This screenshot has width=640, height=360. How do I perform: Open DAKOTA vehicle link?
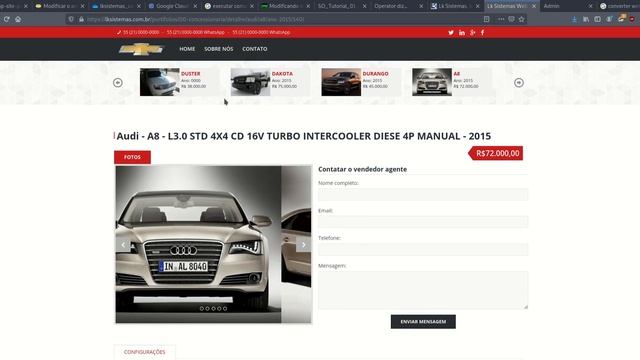pyautogui.click(x=282, y=74)
